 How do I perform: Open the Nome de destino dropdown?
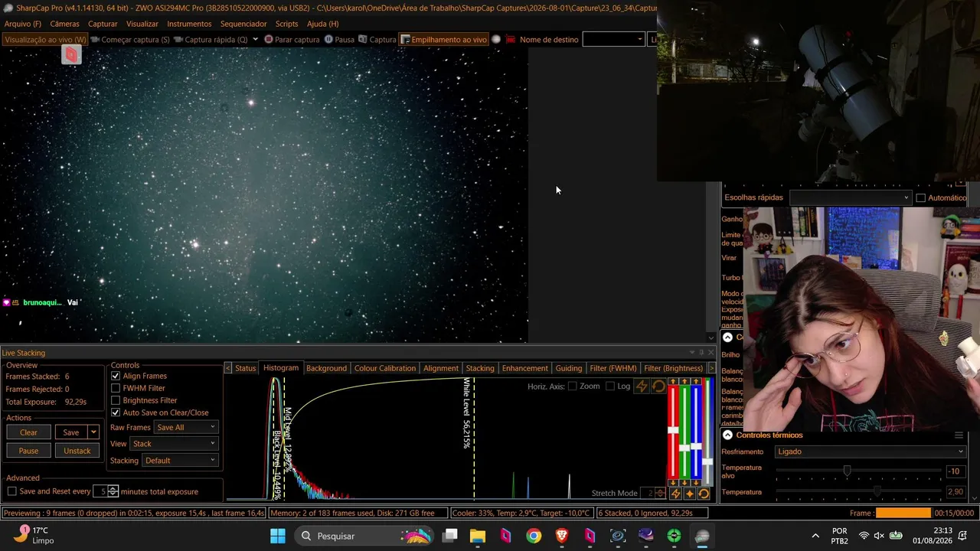click(613, 40)
